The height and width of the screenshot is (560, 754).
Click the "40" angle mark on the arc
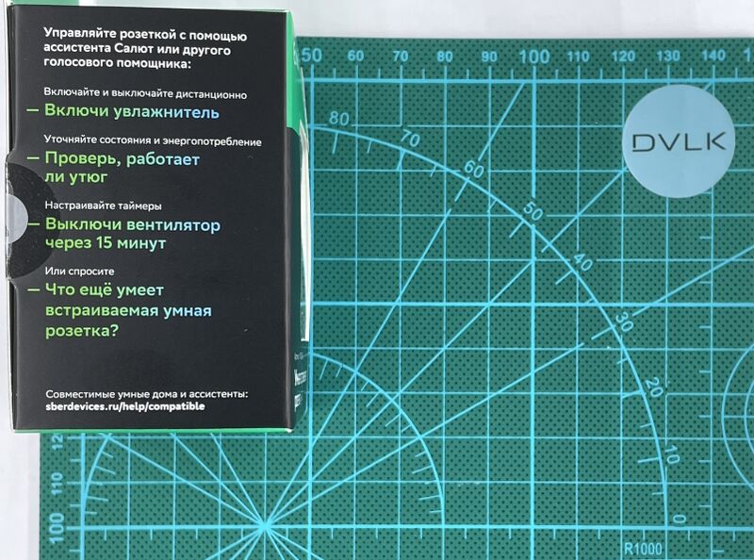(582, 262)
